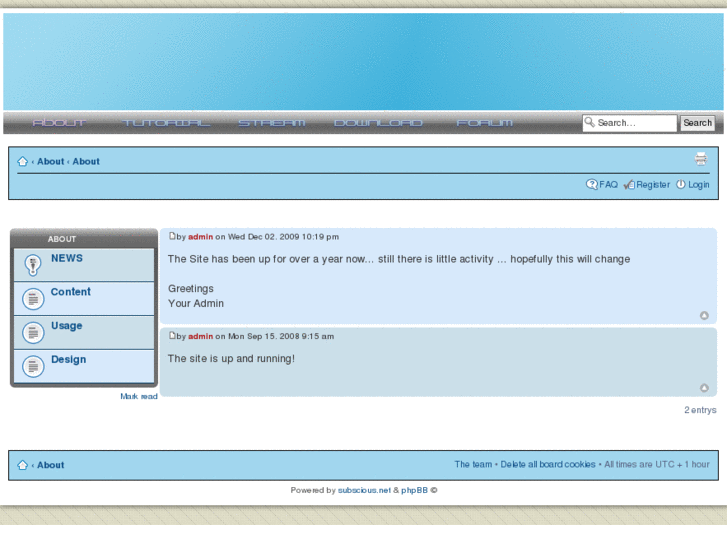Click the FAQ question mark icon
The image size is (727, 545).
pos(592,185)
